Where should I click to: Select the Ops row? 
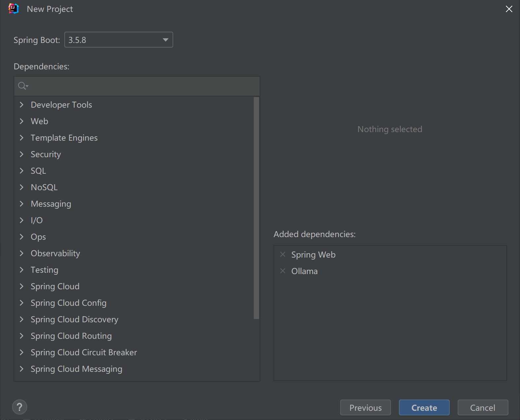click(134, 237)
